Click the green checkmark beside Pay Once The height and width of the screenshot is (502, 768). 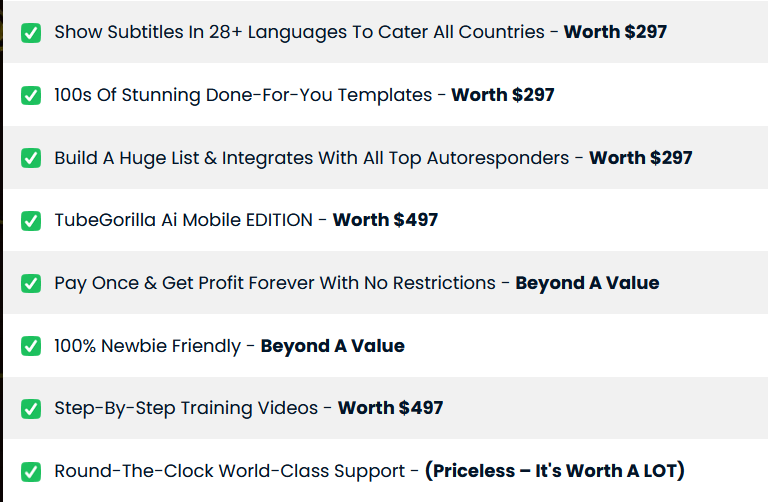coord(31,284)
